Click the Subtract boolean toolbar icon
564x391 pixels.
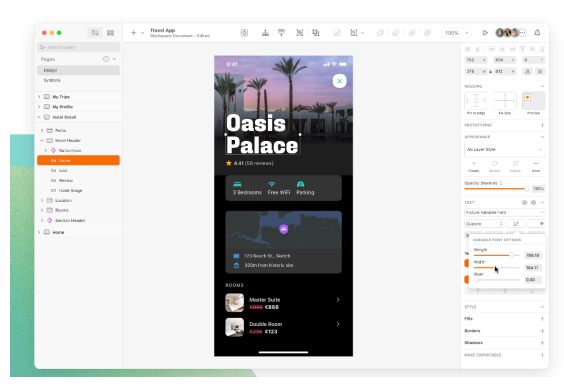(x=396, y=33)
